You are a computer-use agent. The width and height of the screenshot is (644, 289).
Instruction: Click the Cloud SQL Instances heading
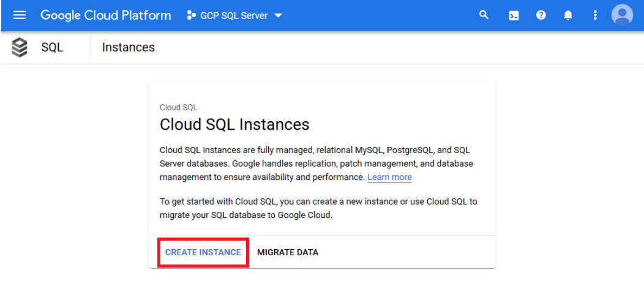(234, 124)
